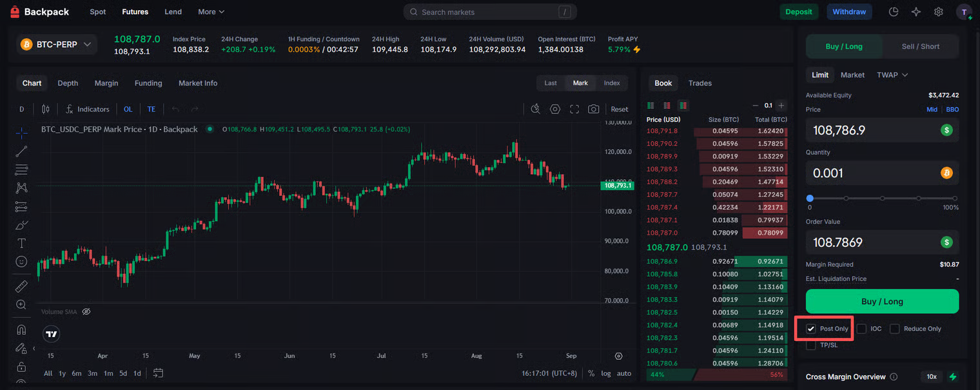
Task: Click the quantity percentage slider handle
Action: [810, 199]
